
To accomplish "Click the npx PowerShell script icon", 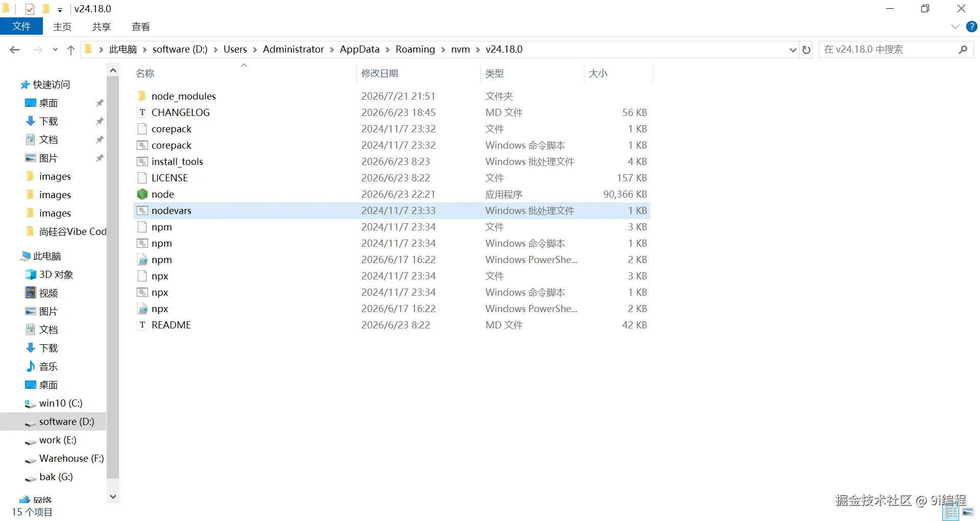I will coord(142,309).
